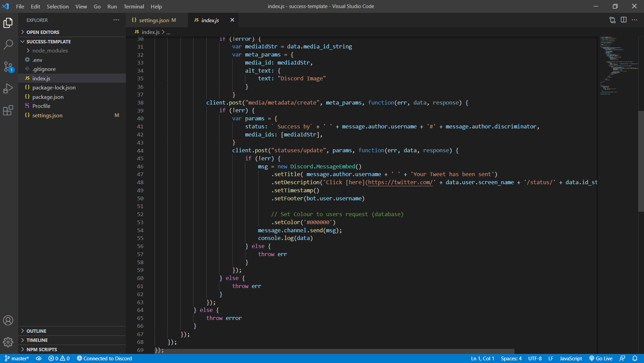Open the Search view in activity bar

8,44
